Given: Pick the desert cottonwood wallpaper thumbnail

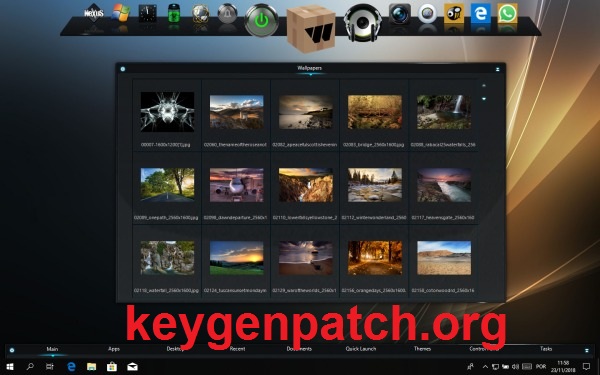Looking at the screenshot, I should (x=444, y=258).
